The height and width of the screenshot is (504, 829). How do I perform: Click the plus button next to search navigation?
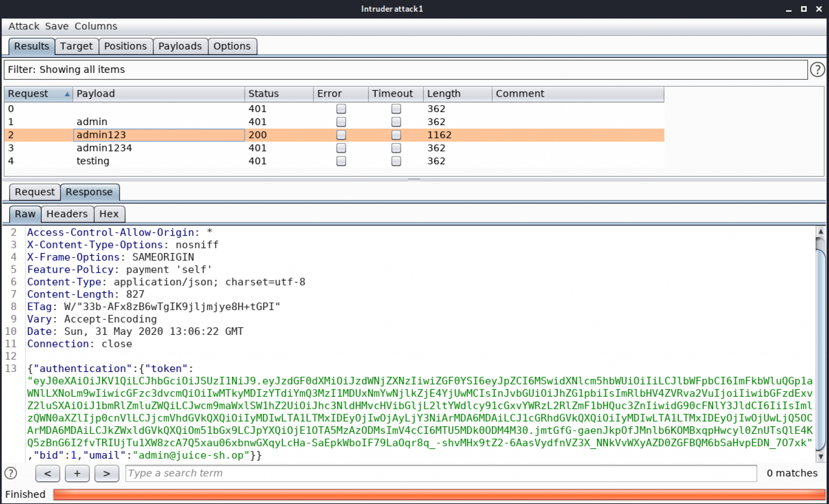tap(77, 473)
